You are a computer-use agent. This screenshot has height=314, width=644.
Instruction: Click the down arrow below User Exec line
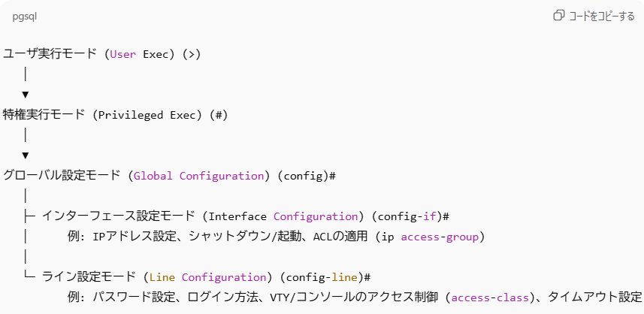tap(26, 95)
